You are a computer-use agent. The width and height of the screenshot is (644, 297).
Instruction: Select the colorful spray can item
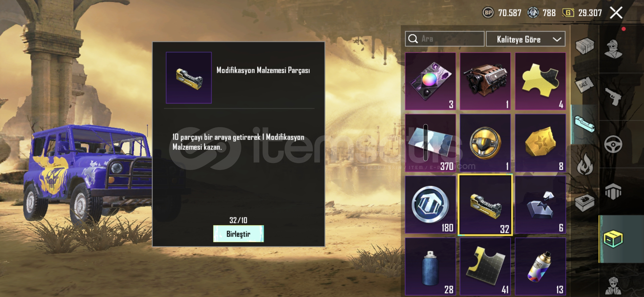pos(540,266)
